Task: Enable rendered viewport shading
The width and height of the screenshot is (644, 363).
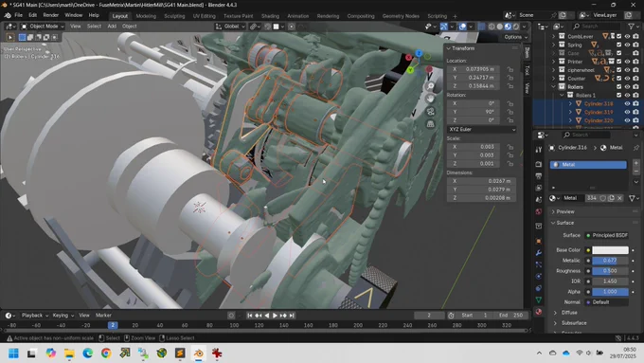Action: click(516, 27)
